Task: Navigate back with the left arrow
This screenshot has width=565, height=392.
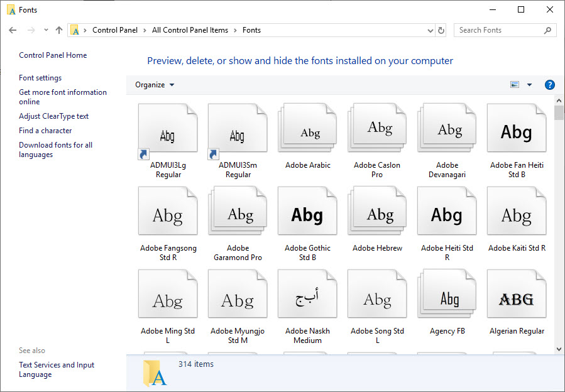Action: [x=13, y=30]
